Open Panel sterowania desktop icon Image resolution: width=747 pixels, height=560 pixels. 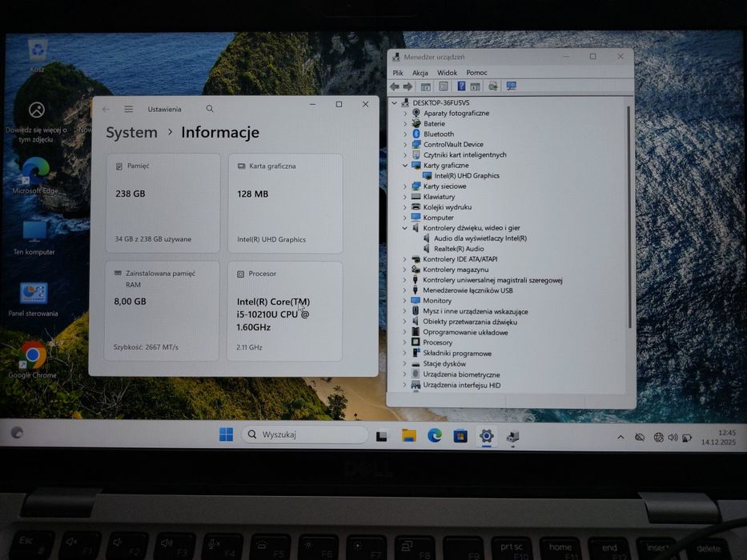click(x=34, y=299)
